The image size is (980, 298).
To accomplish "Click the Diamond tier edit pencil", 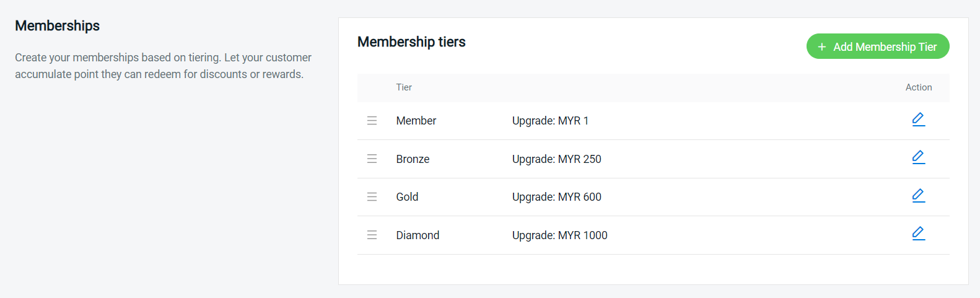I will click(919, 234).
